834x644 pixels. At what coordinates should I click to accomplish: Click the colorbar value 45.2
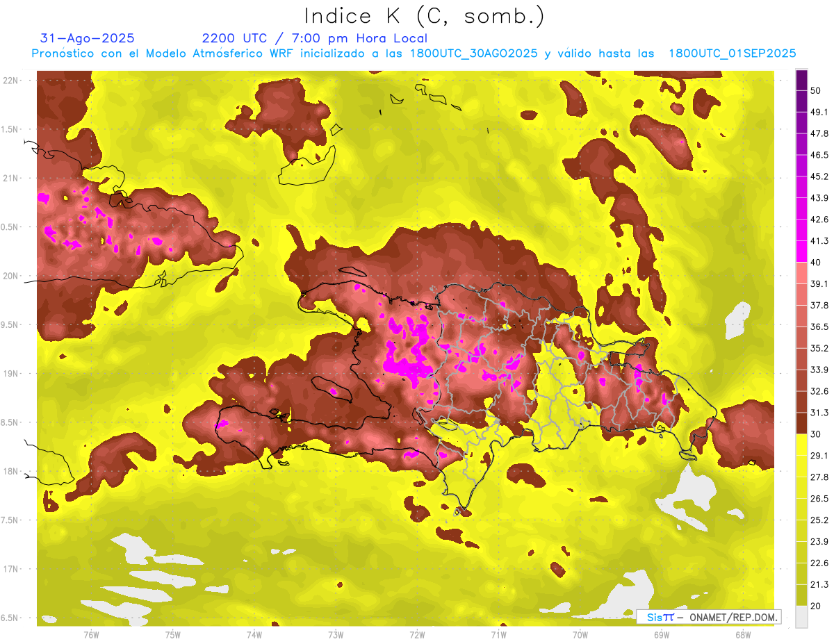819,176
